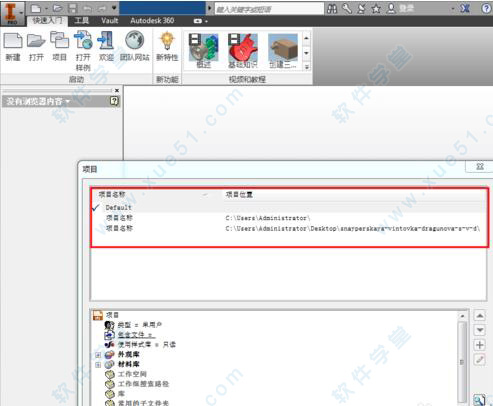Click the plus add-project button on right side
Image resolution: width=493 pixels, height=406 pixels.
pos(480,345)
